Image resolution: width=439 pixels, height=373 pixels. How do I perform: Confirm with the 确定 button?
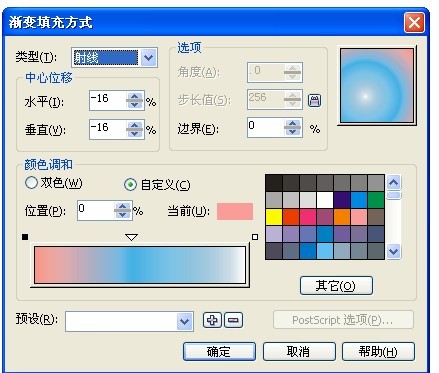(x=219, y=351)
